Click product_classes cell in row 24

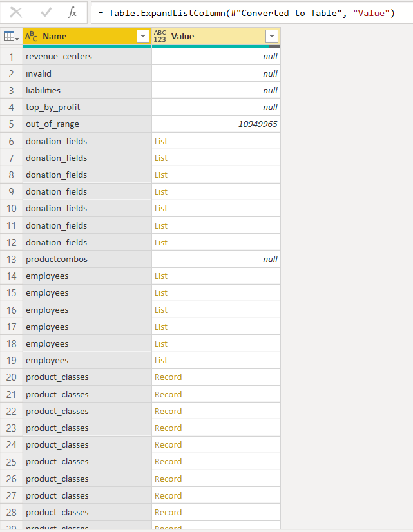point(87,445)
